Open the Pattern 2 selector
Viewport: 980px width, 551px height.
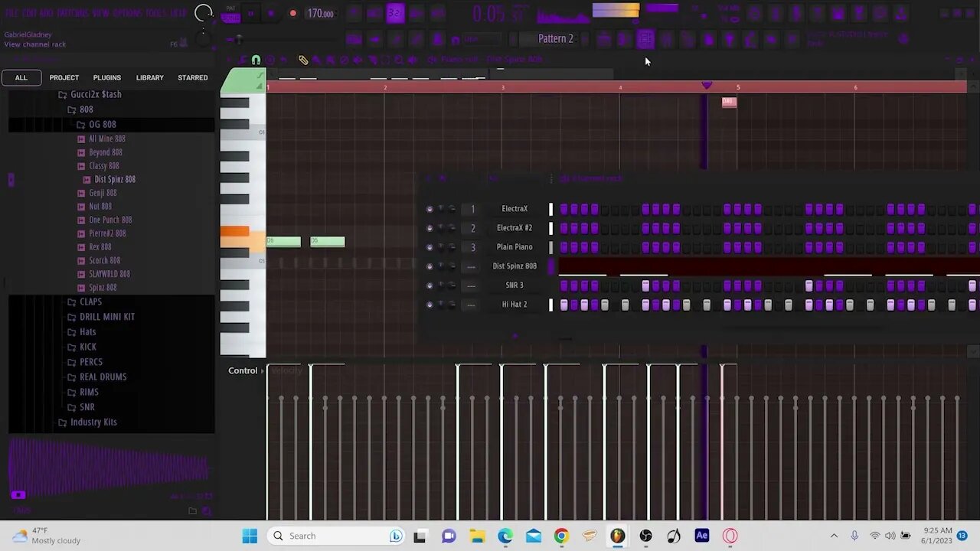[x=556, y=38]
